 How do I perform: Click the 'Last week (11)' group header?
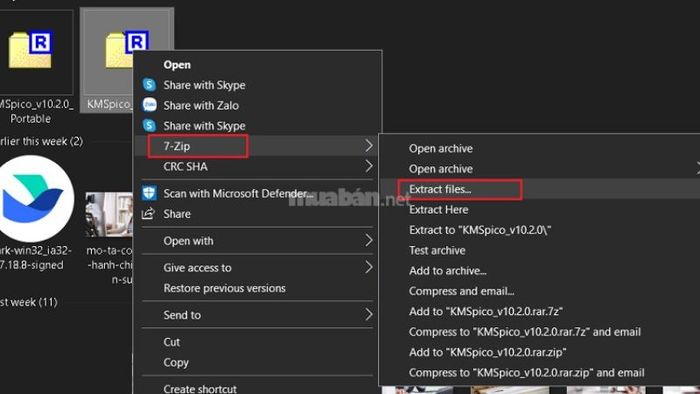(29, 302)
